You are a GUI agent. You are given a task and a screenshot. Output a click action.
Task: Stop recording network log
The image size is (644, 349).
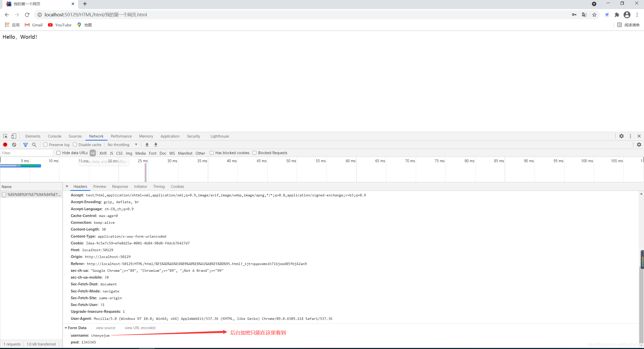5,145
